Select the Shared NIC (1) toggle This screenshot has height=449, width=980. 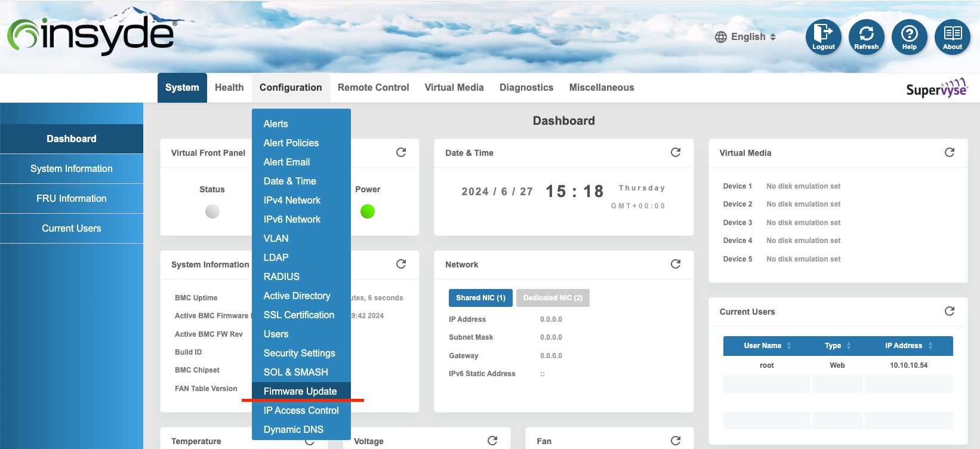(480, 298)
